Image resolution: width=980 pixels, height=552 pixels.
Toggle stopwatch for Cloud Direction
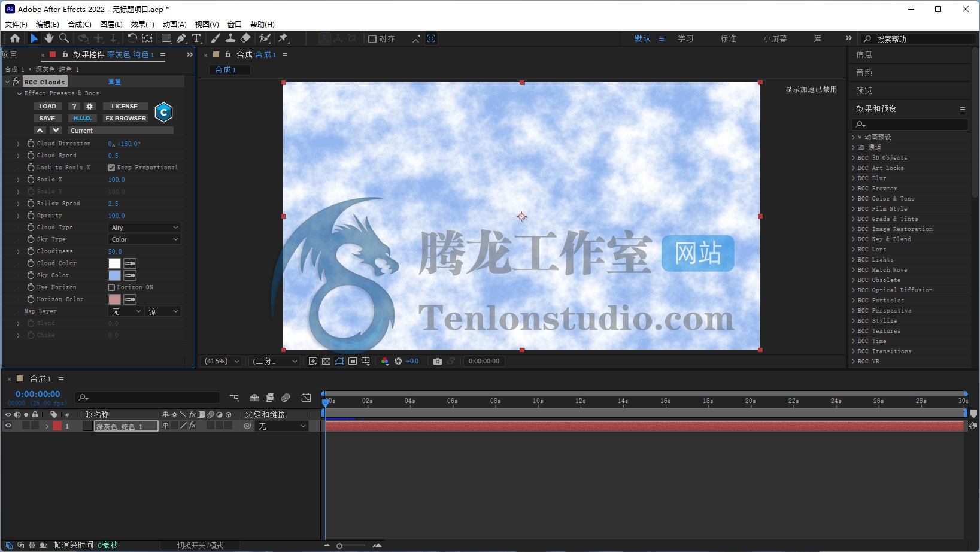pyautogui.click(x=31, y=144)
